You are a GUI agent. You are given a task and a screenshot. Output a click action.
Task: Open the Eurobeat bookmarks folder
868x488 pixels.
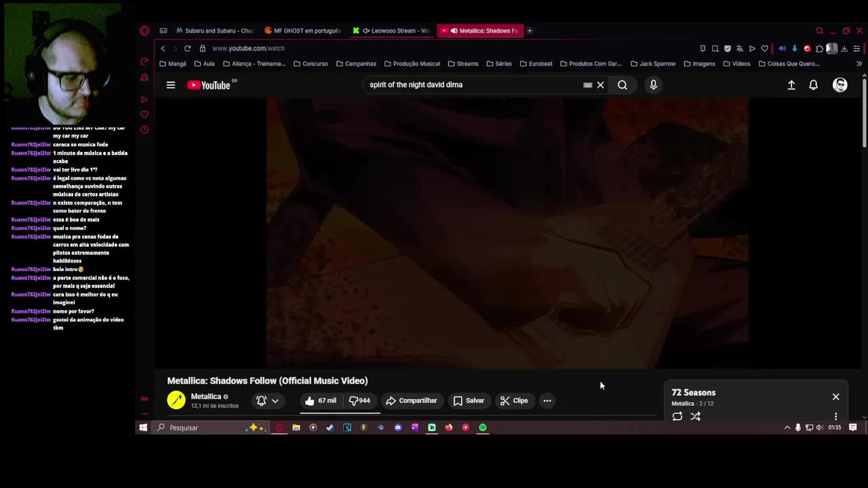tap(536, 64)
